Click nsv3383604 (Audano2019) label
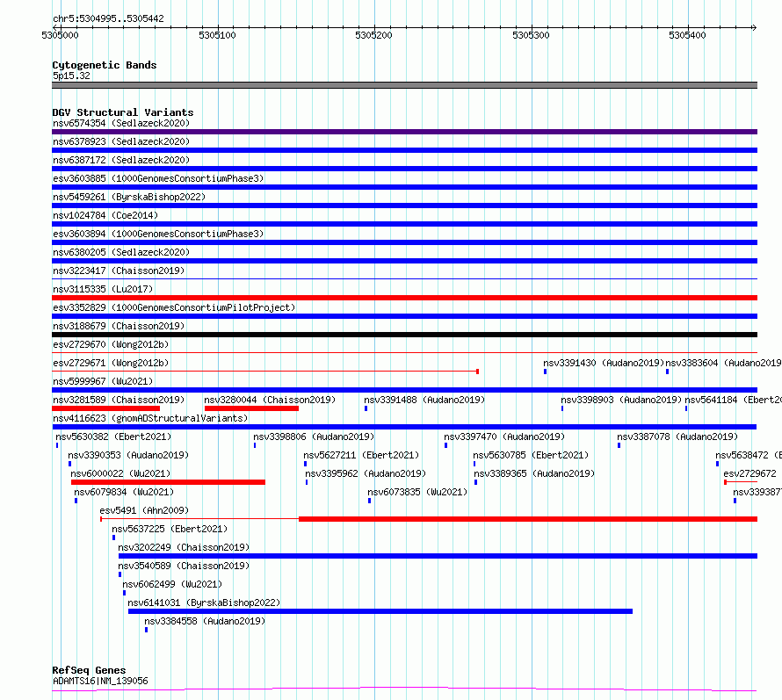The width and height of the screenshot is (782, 700). coord(723,363)
